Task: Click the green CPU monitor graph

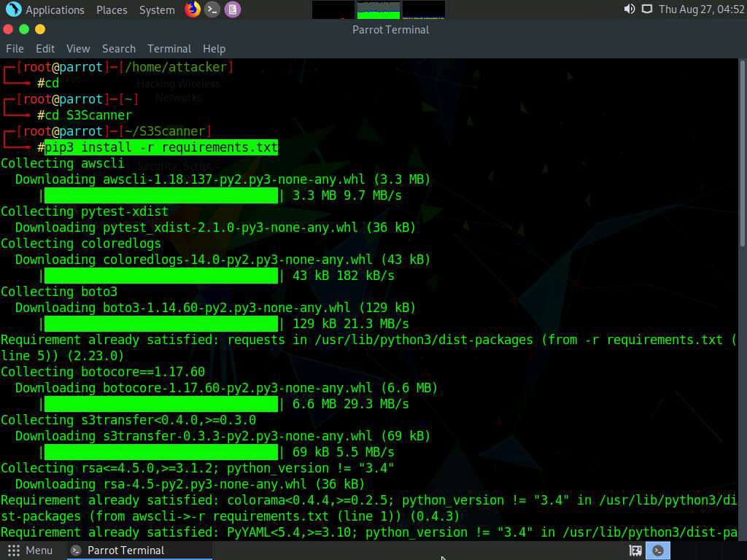Action: click(378, 10)
